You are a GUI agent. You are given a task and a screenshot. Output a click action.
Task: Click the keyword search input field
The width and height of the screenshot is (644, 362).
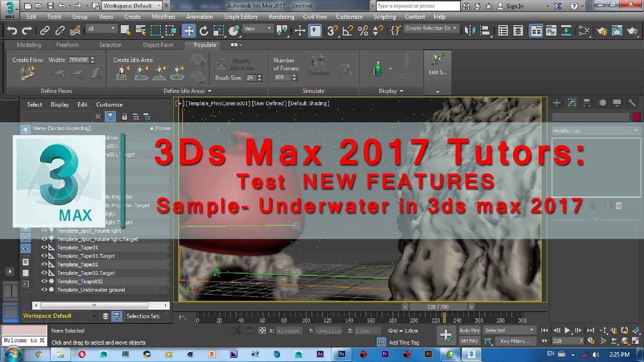tap(418, 6)
